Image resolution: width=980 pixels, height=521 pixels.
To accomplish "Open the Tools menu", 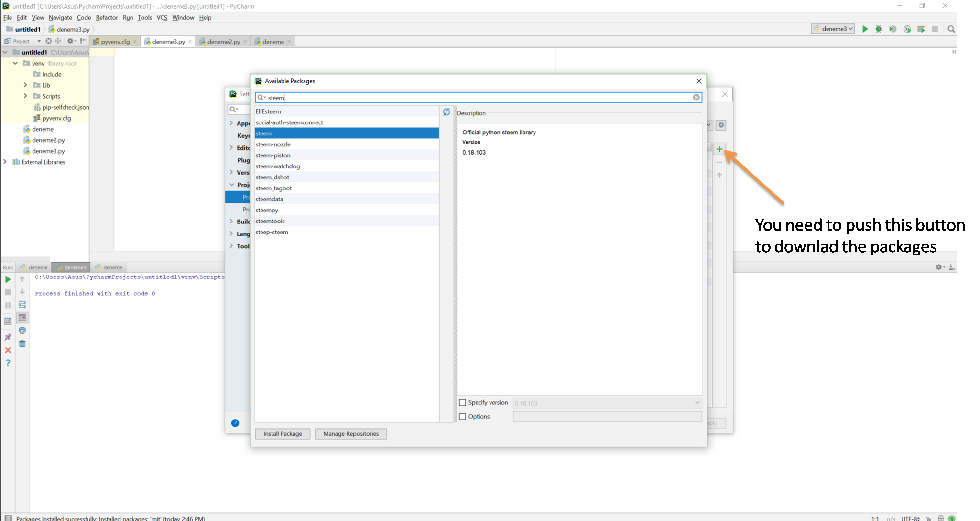I will (x=144, y=18).
